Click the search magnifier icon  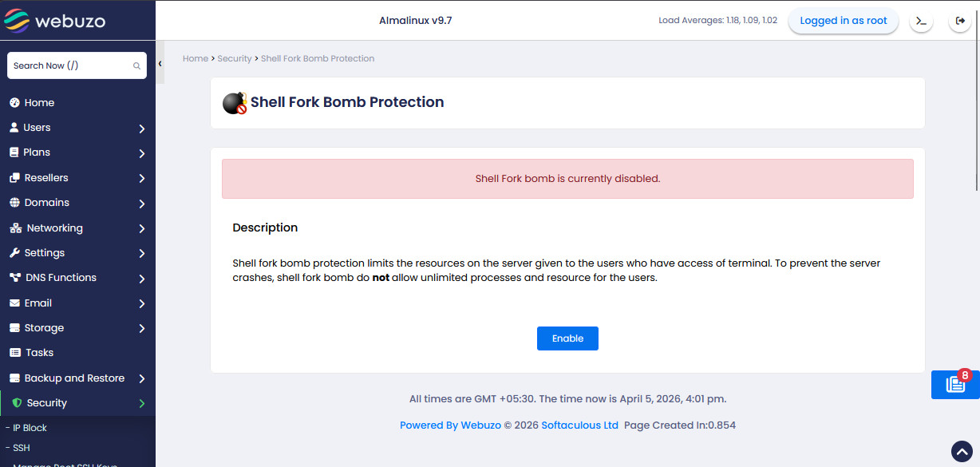(136, 66)
